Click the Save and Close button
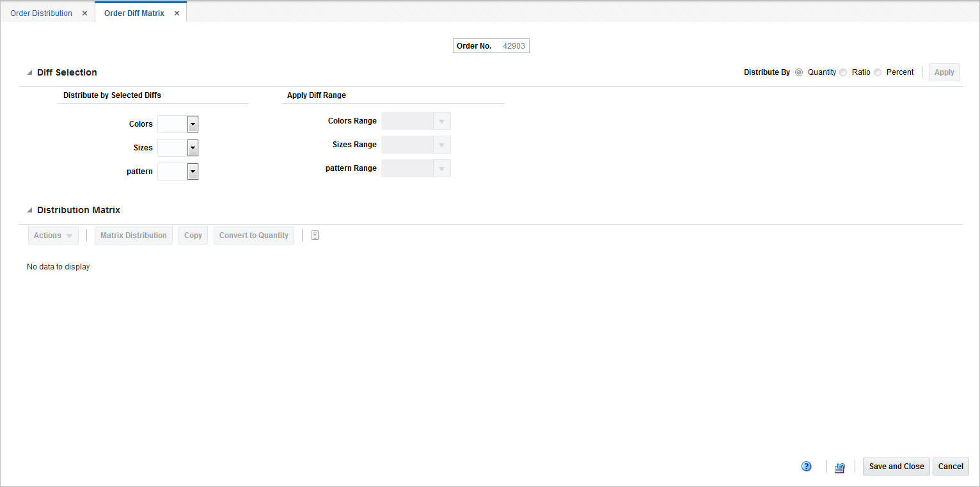This screenshot has width=980, height=487. point(896,466)
